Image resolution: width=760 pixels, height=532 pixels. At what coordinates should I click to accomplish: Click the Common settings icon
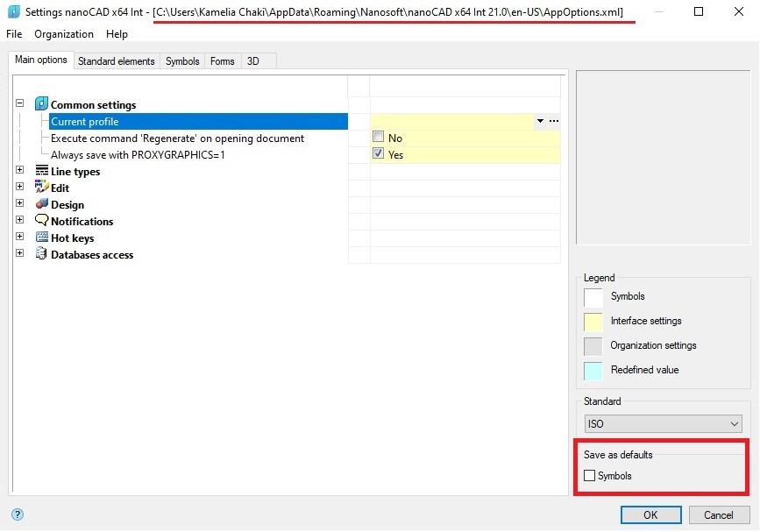41,104
